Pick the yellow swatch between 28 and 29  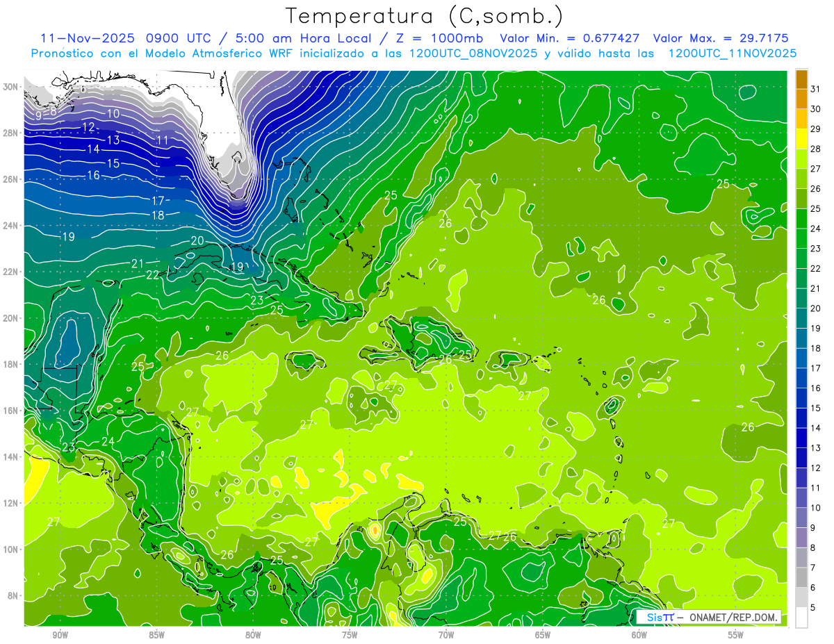tap(801, 139)
